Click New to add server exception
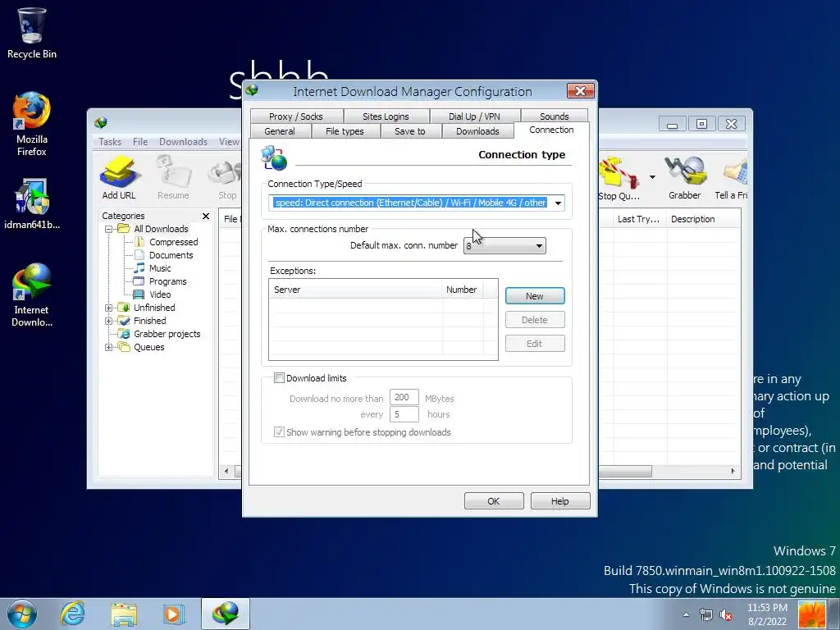 point(535,296)
